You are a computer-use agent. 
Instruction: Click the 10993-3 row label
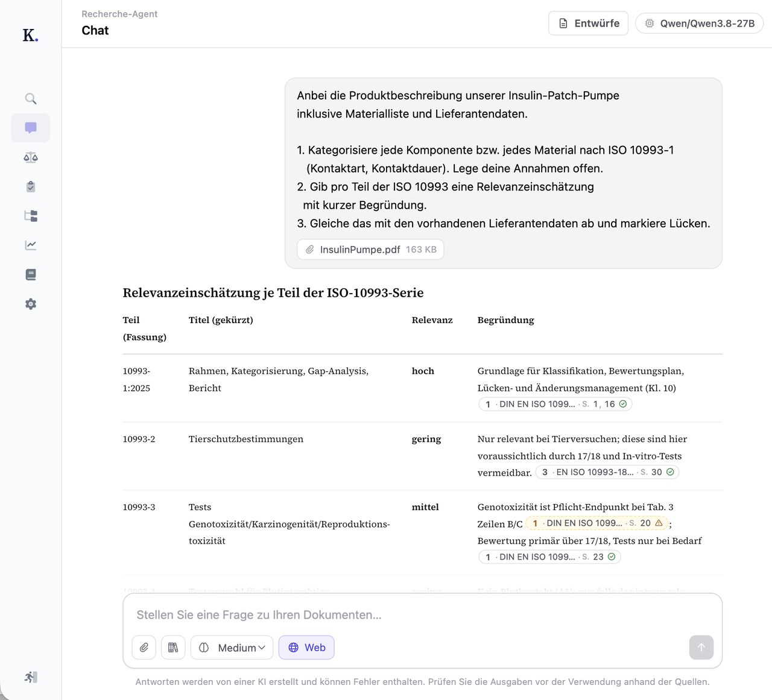click(139, 507)
